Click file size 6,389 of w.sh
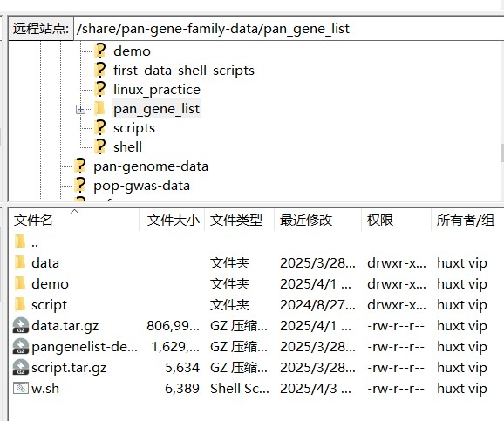 [182, 389]
